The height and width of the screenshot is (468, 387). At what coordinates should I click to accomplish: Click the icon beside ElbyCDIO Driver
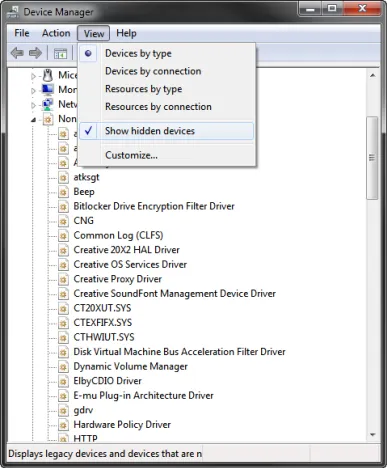63,381
